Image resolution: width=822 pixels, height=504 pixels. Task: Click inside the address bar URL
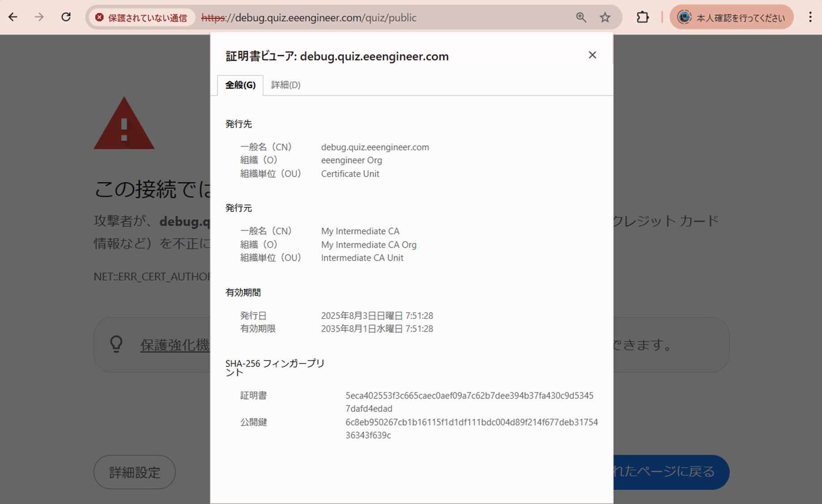point(309,18)
